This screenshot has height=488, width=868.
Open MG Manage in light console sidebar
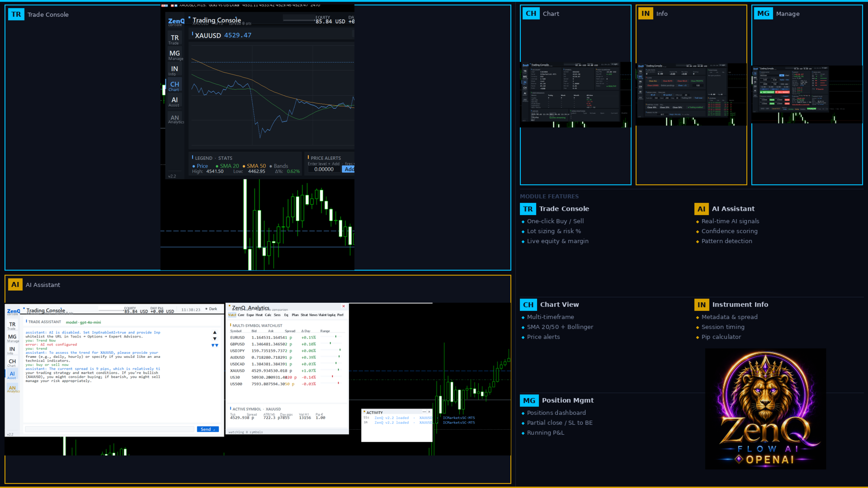point(13,338)
